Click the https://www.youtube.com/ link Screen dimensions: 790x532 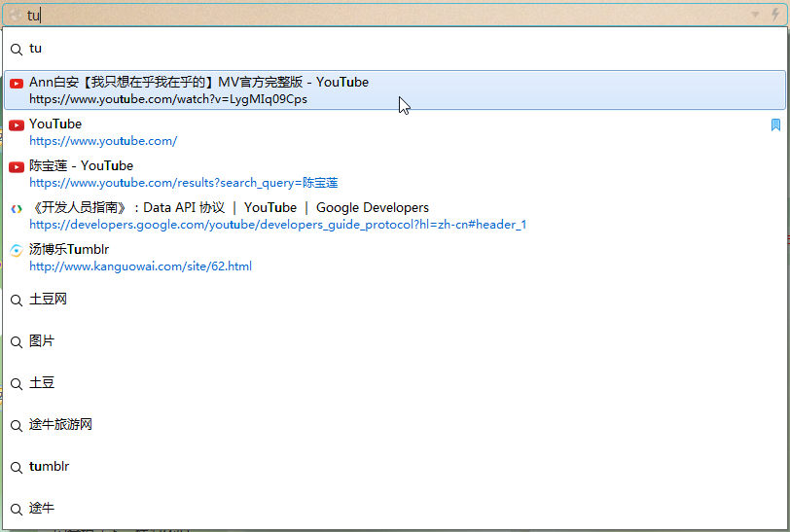point(103,141)
